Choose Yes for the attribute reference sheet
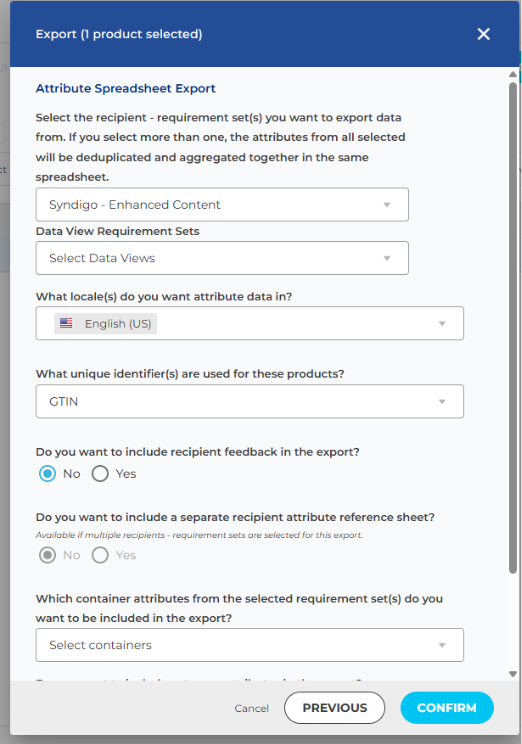This screenshot has width=522, height=744. (x=100, y=555)
